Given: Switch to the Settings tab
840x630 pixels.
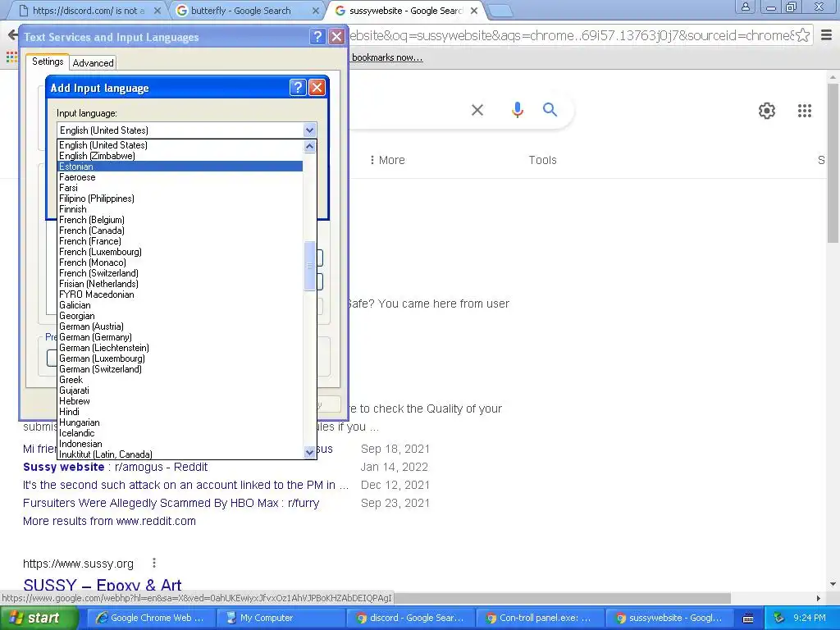Looking at the screenshot, I should (48, 62).
